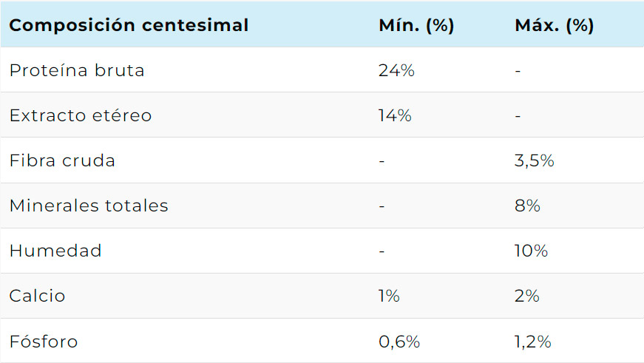Select the Calcio row label

(x=37, y=296)
